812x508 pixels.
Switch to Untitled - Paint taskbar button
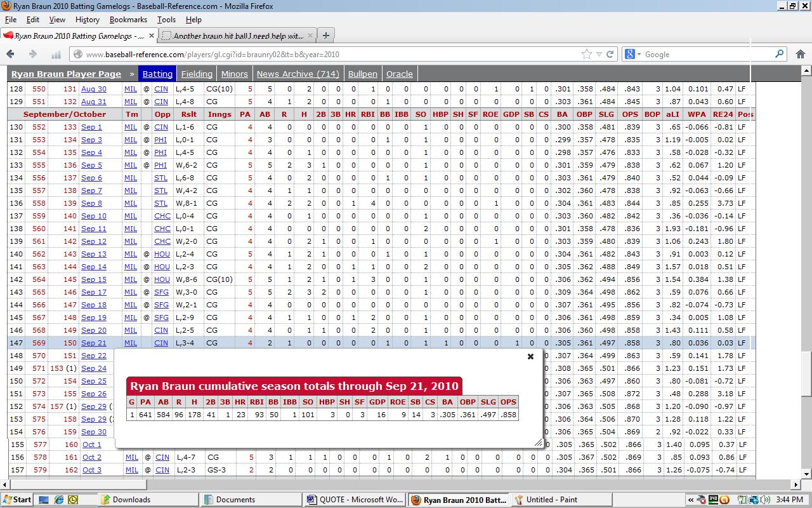561,500
